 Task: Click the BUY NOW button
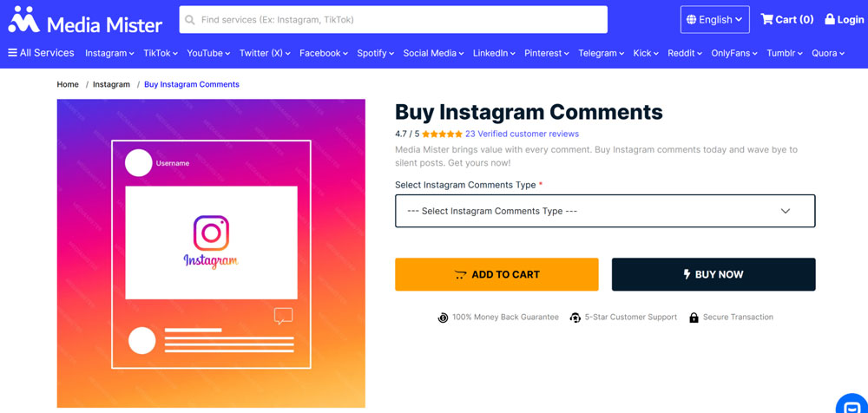pos(713,274)
